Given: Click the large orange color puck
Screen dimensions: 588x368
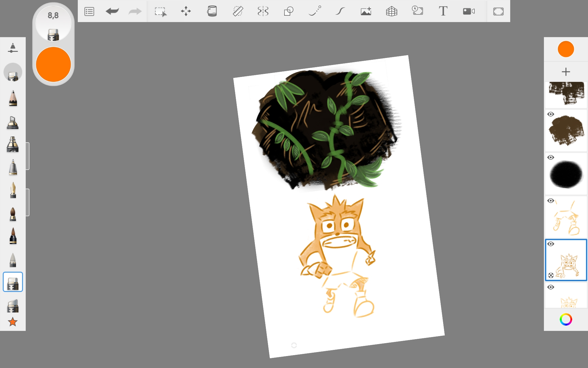Looking at the screenshot, I should point(53,64).
